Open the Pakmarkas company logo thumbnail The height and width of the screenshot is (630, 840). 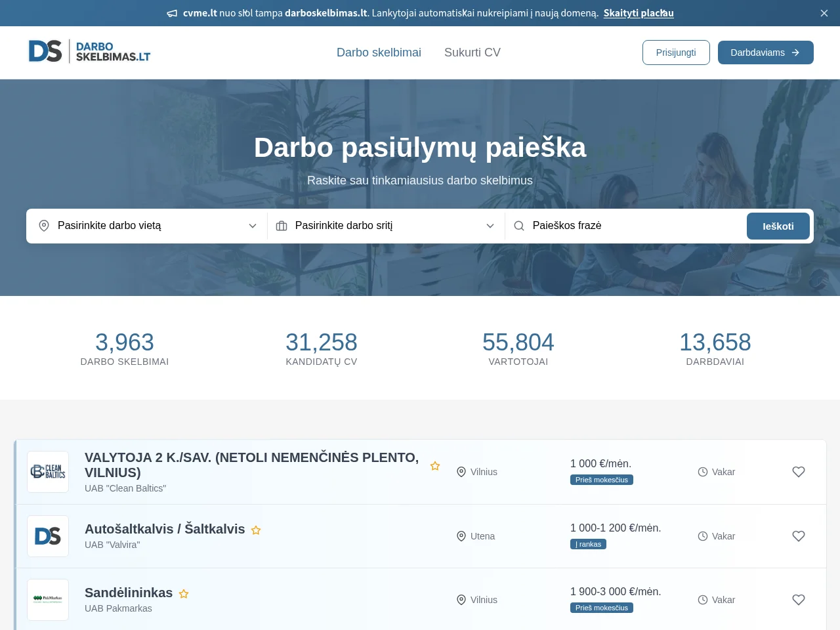[x=48, y=600]
